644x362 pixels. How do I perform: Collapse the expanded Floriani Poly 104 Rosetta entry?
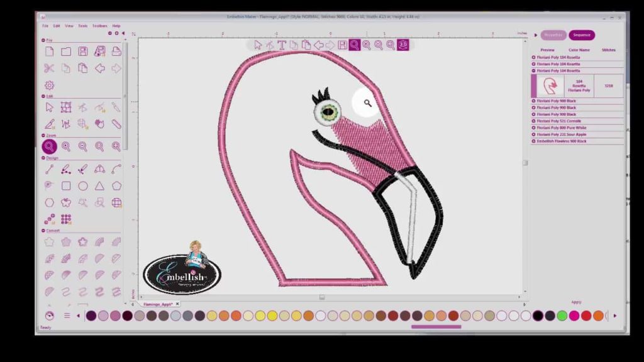click(x=533, y=70)
